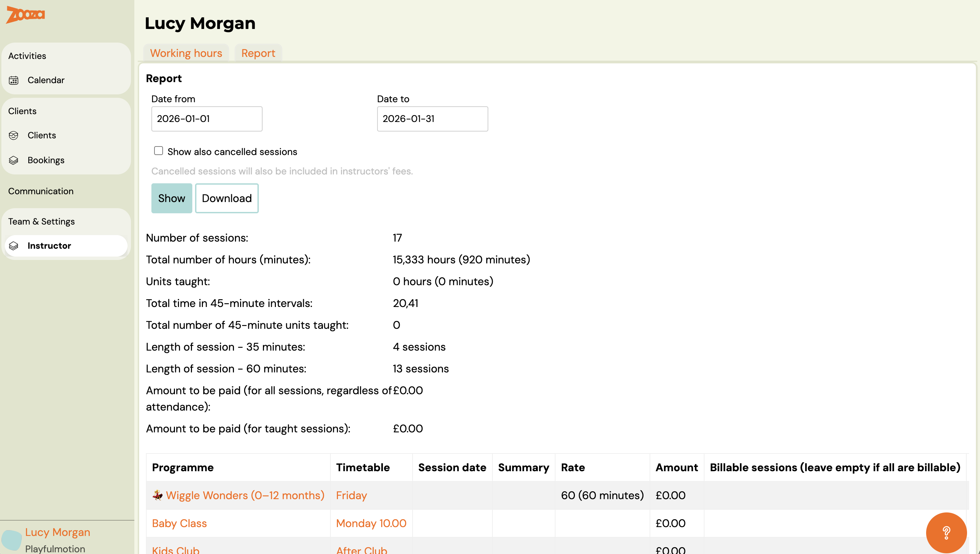
Task: Open the orange help question-mark button
Action: point(946,532)
